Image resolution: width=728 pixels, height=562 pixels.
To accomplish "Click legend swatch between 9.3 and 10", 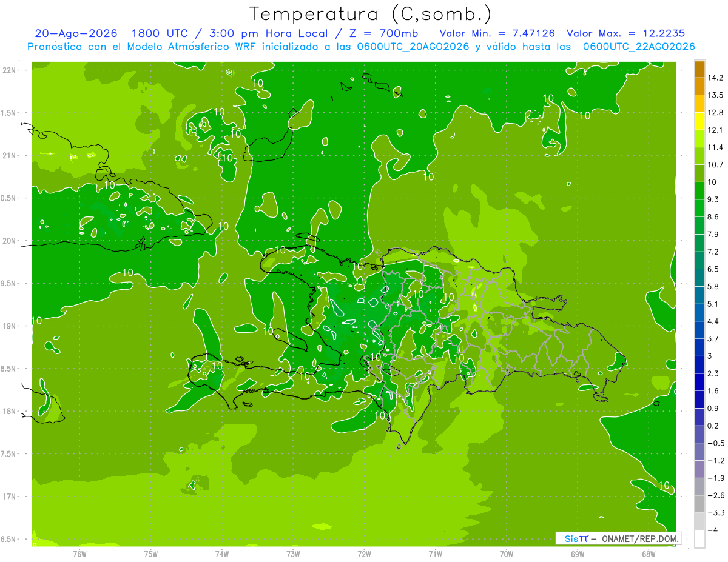I will click(x=699, y=190).
